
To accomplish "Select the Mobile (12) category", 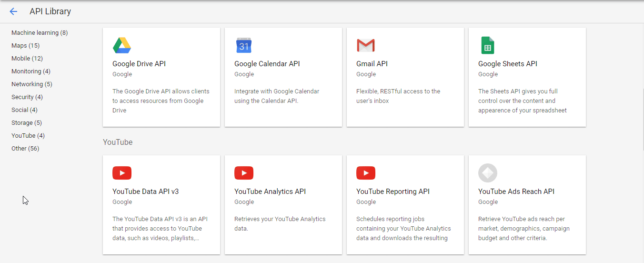I will tap(27, 59).
